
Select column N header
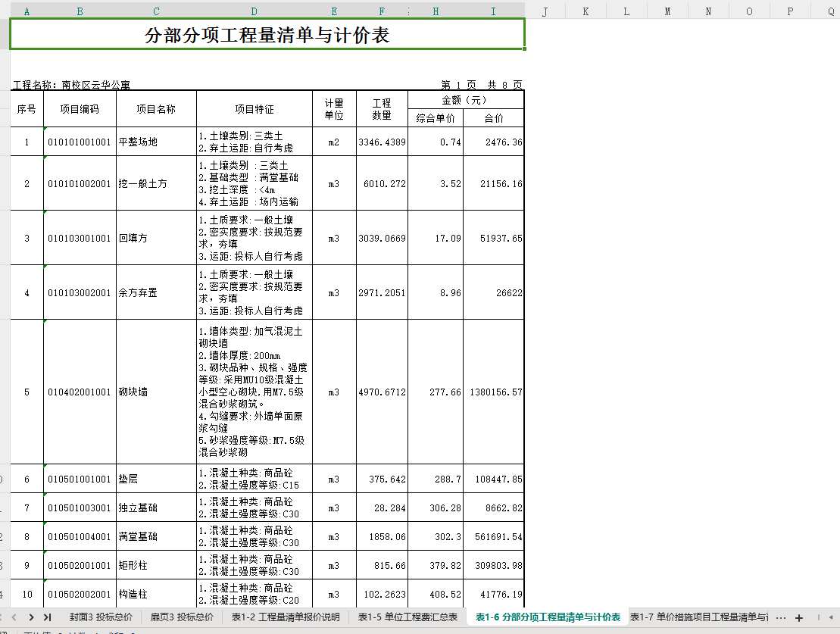point(708,11)
